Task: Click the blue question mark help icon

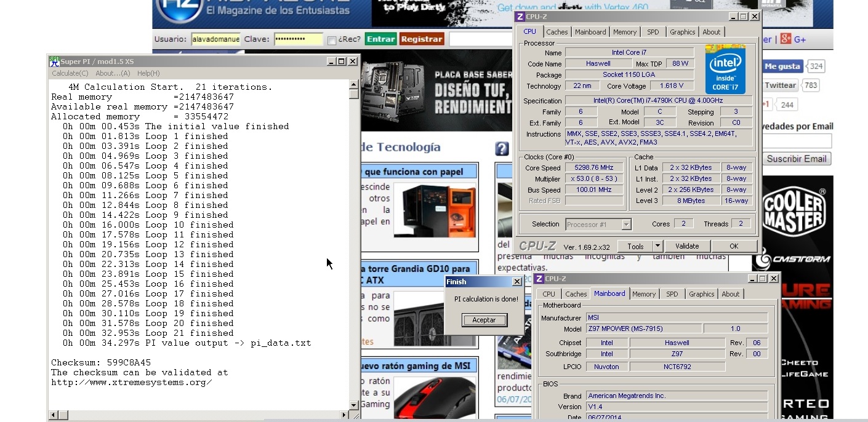Action: [x=502, y=148]
